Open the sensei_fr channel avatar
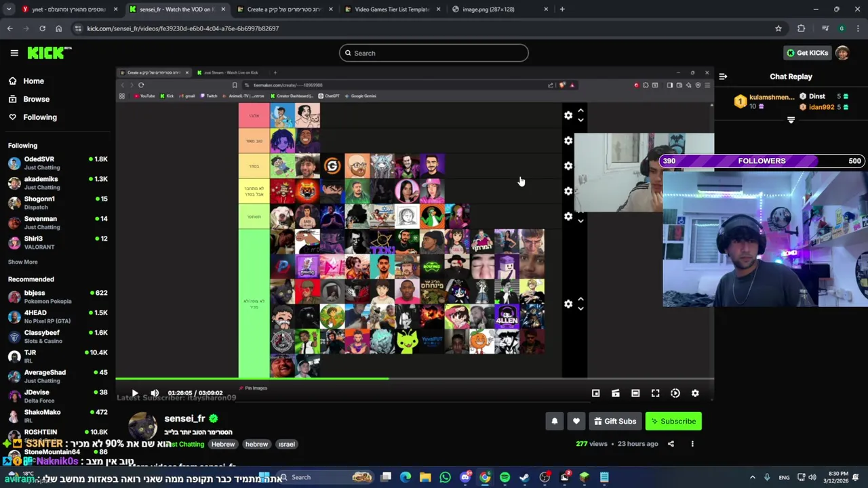868x488 pixels. 143,427
